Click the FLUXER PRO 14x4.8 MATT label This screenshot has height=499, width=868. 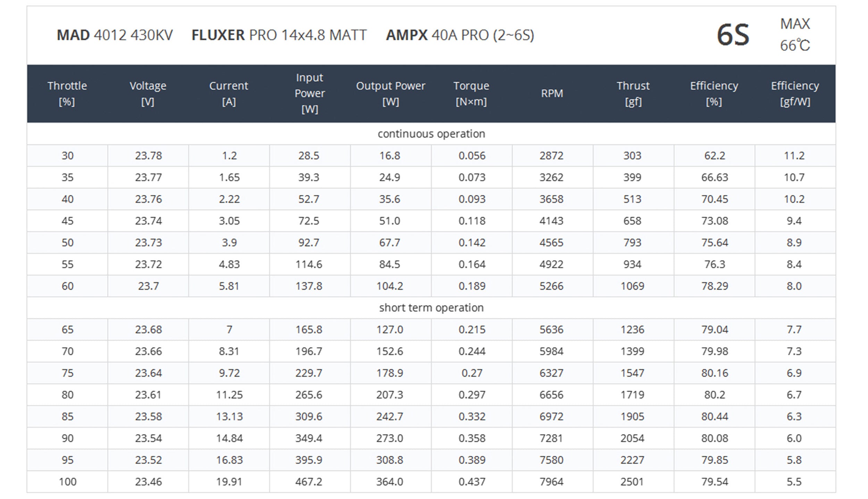click(279, 35)
